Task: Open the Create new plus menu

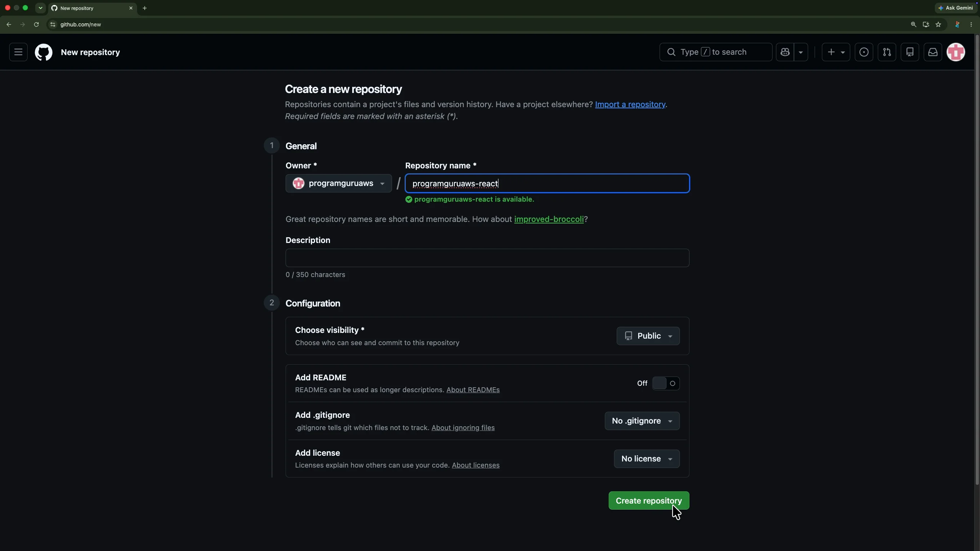Action: click(x=836, y=52)
